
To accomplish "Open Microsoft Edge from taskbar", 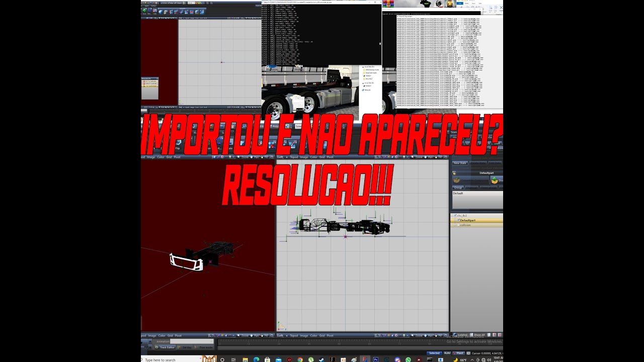I will tap(257, 359).
